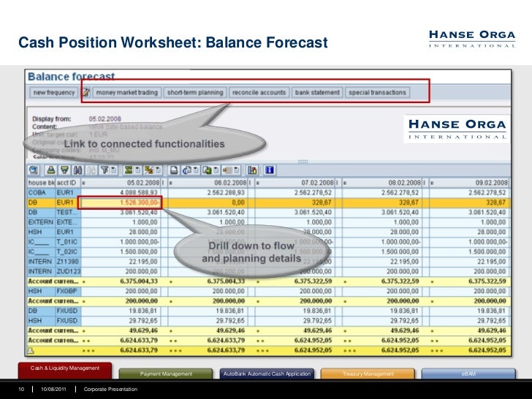This screenshot has width=532, height=399.
Task: Select the eBAM tab
Action: tap(468, 373)
